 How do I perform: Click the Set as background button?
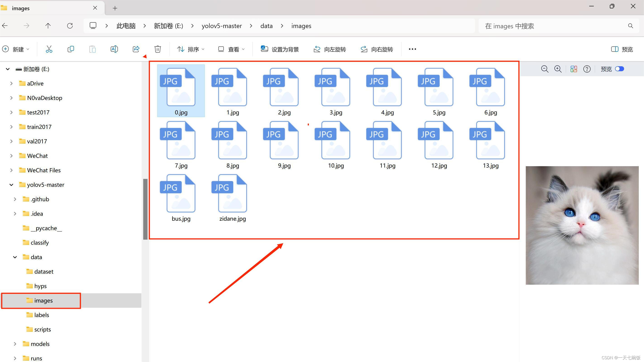tap(280, 49)
